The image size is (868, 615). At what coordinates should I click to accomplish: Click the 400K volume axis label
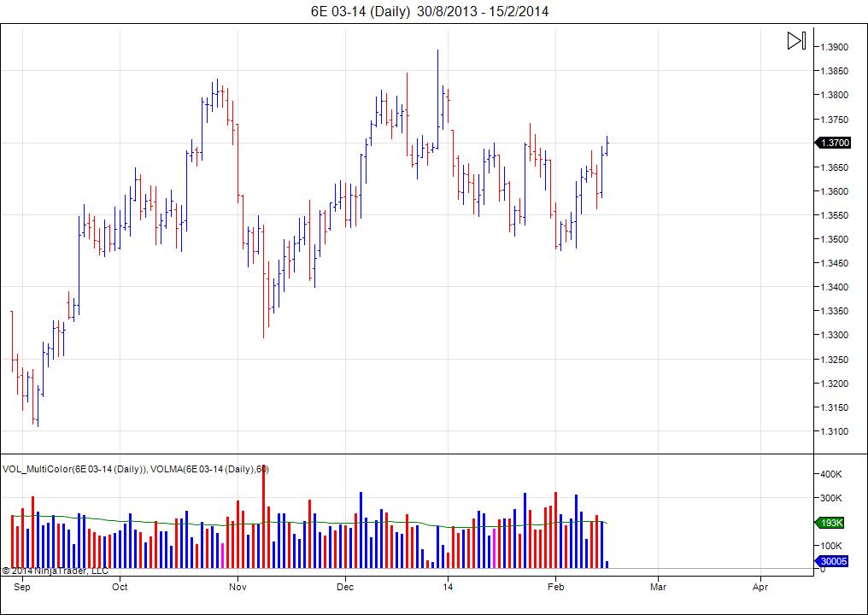tap(831, 474)
